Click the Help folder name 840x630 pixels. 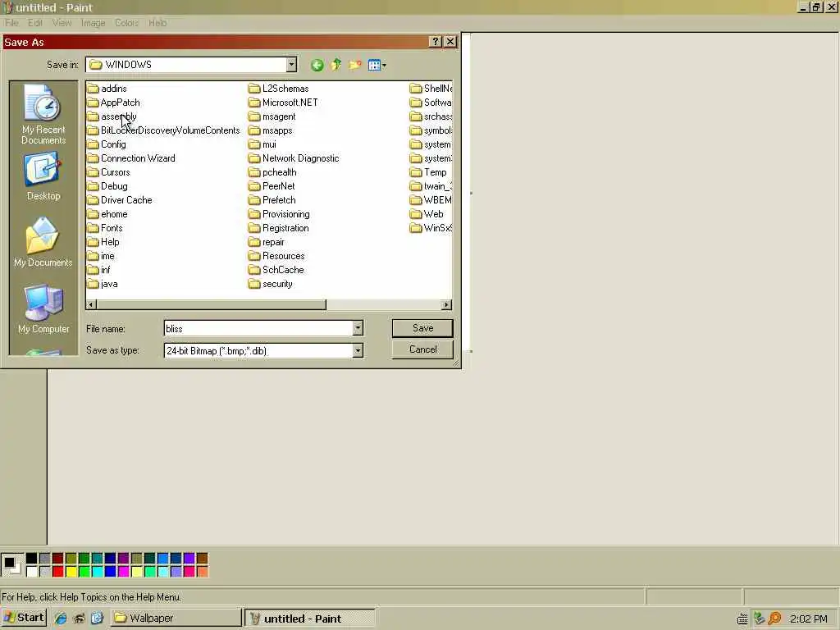click(110, 242)
